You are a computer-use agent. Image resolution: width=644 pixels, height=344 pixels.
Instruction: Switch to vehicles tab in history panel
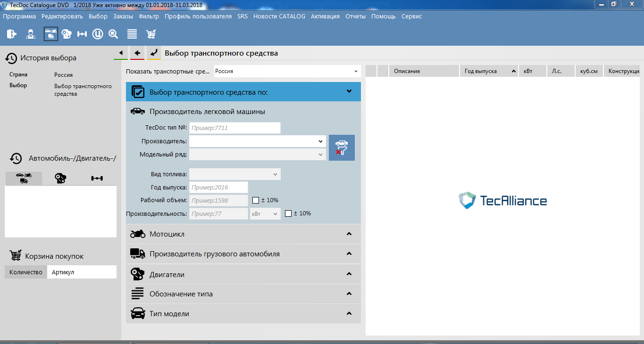[x=24, y=178]
